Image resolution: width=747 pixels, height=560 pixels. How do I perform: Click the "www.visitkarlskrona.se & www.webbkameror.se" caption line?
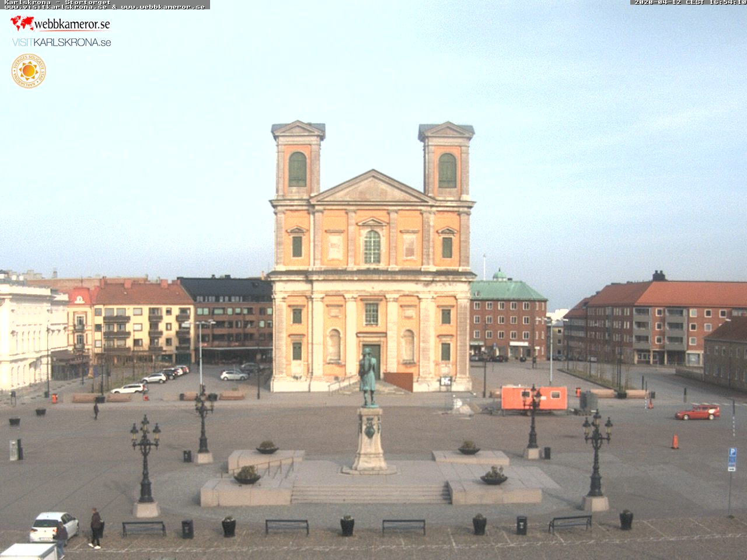tap(104, 7)
